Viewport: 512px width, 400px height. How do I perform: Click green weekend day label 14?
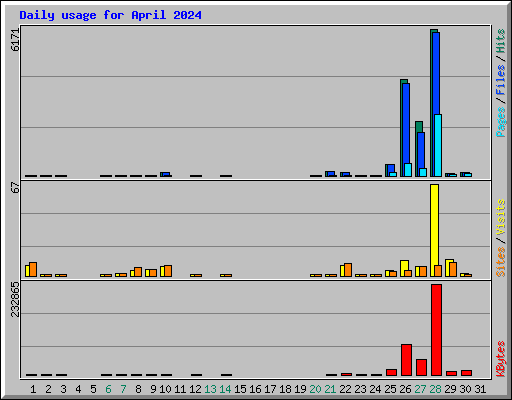pyautogui.click(x=225, y=389)
